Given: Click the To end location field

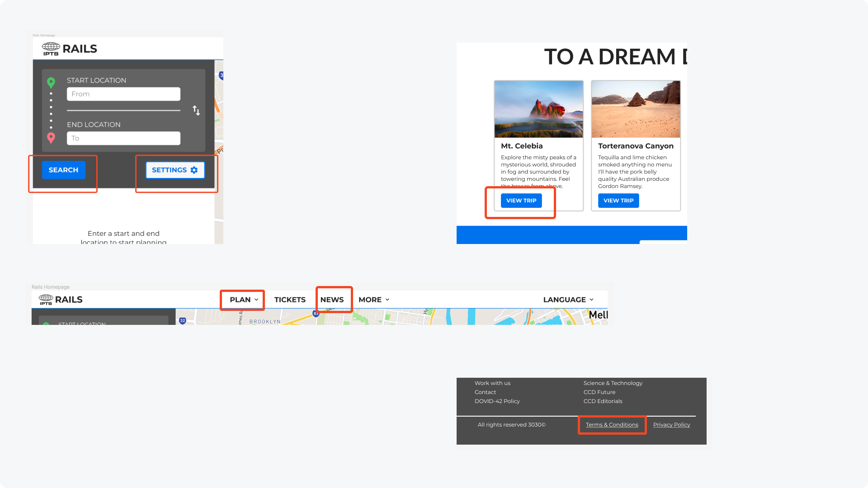Looking at the screenshot, I should pos(123,138).
